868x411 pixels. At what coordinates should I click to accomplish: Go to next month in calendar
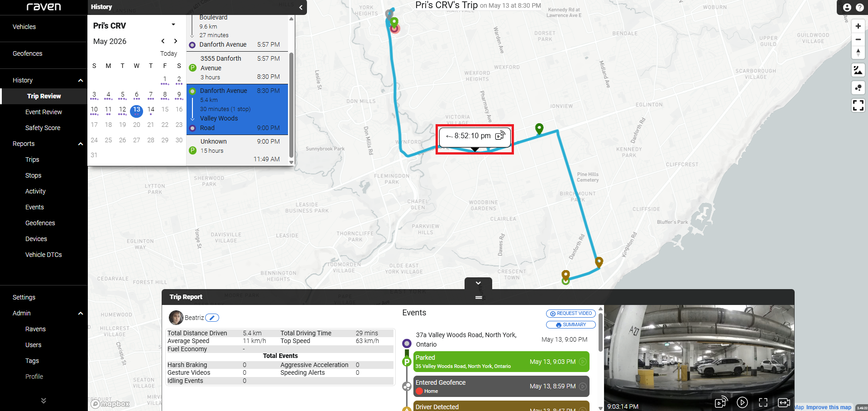pos(176,41)
